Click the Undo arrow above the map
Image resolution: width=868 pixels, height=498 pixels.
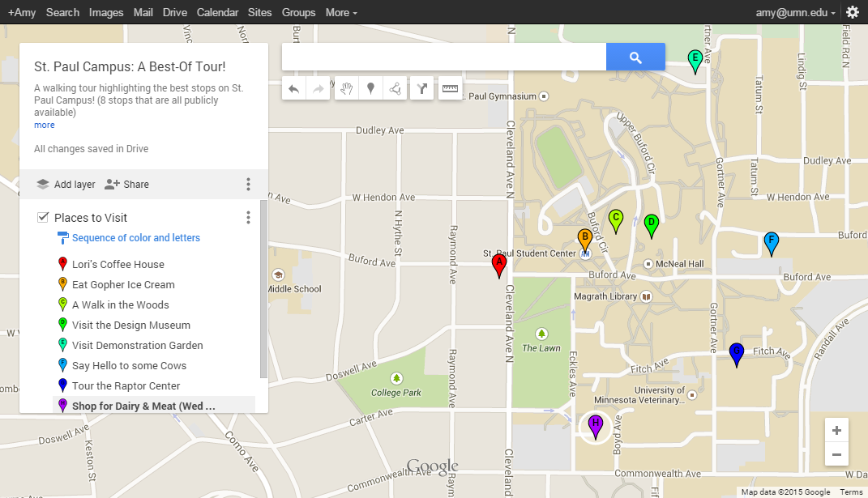click(293, 88)
